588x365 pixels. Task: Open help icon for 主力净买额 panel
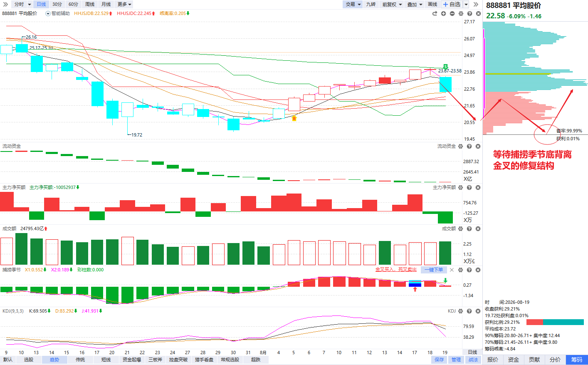(469, 187)
